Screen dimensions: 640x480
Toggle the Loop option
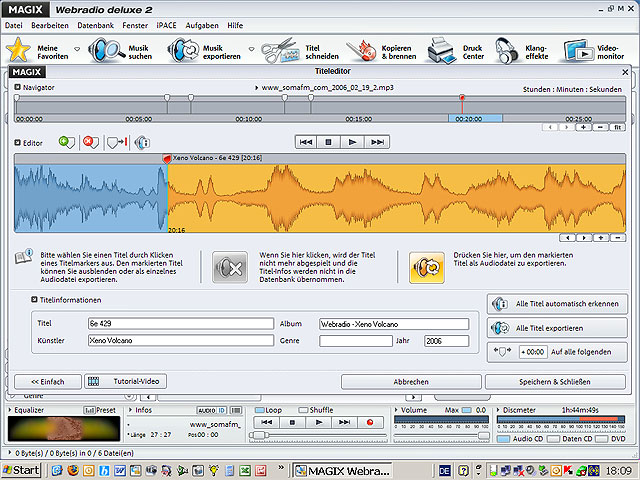pos(260,410)
